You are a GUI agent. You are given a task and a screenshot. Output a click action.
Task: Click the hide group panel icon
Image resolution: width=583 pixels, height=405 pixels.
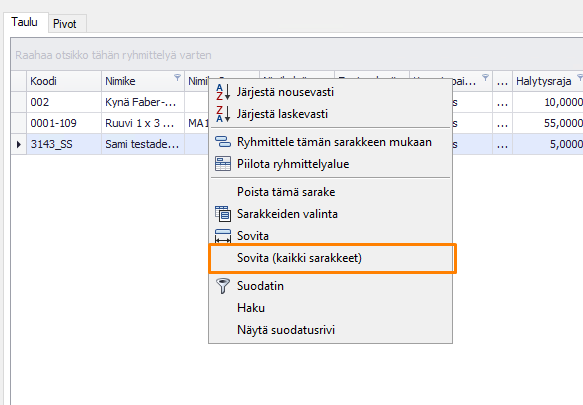click(x=223, y=164)
